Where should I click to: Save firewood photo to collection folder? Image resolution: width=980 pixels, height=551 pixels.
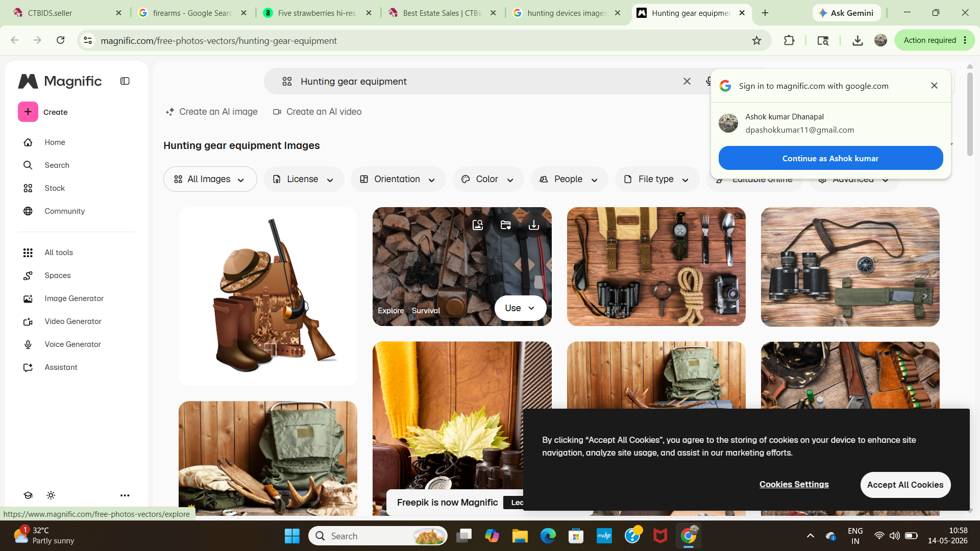(505, 225)
